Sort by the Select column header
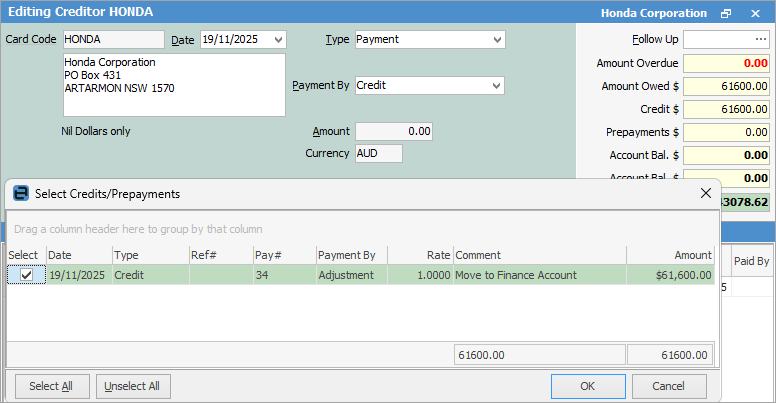The height and width of the screenshot is (403, 776). (x=26, y=255)
